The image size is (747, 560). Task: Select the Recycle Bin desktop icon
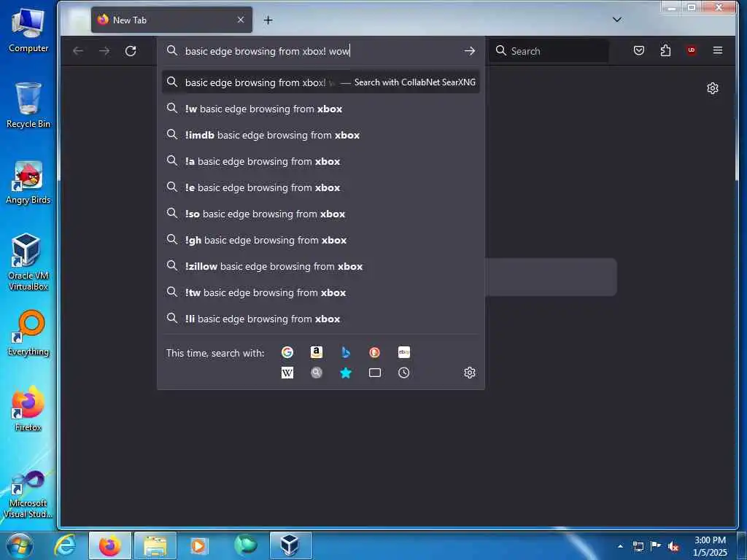tap(28, 105)
